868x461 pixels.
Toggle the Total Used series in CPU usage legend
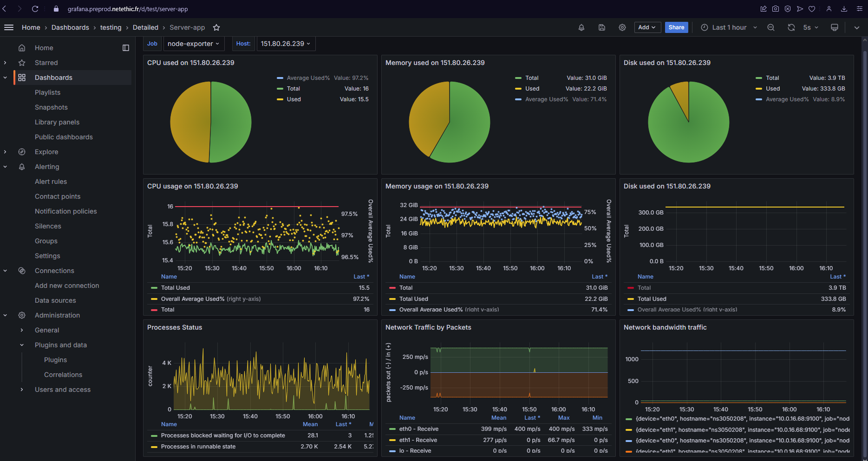tap(176, 287)
